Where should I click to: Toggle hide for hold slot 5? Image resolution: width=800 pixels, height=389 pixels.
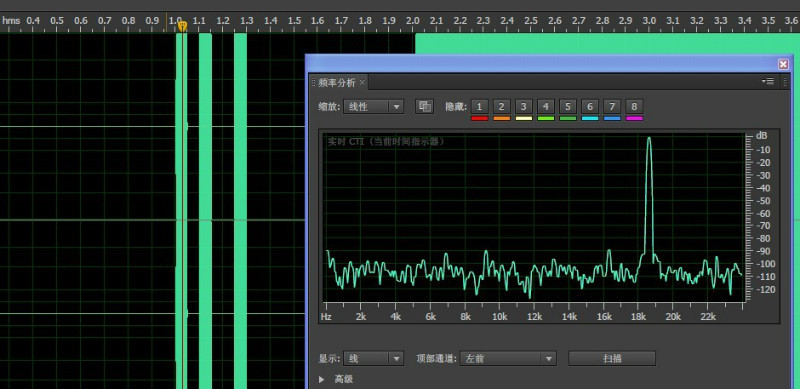coord(568,107)
